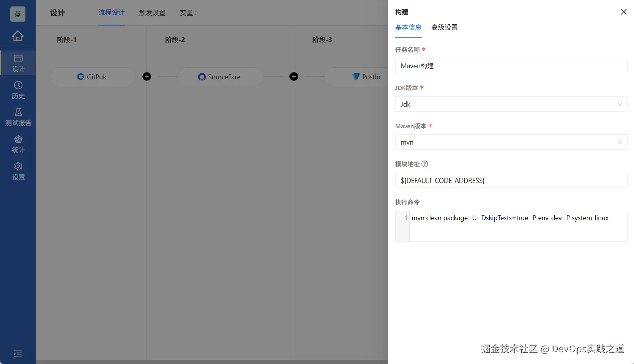Close the 构建 panel
The width and height of the screenshot is (634, 364).
[x=623, y=12]
